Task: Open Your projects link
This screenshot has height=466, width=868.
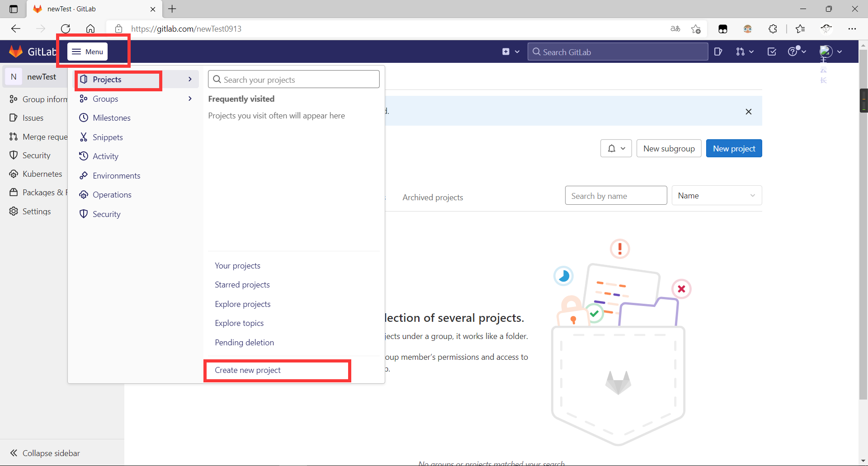Action: point(237,266)
